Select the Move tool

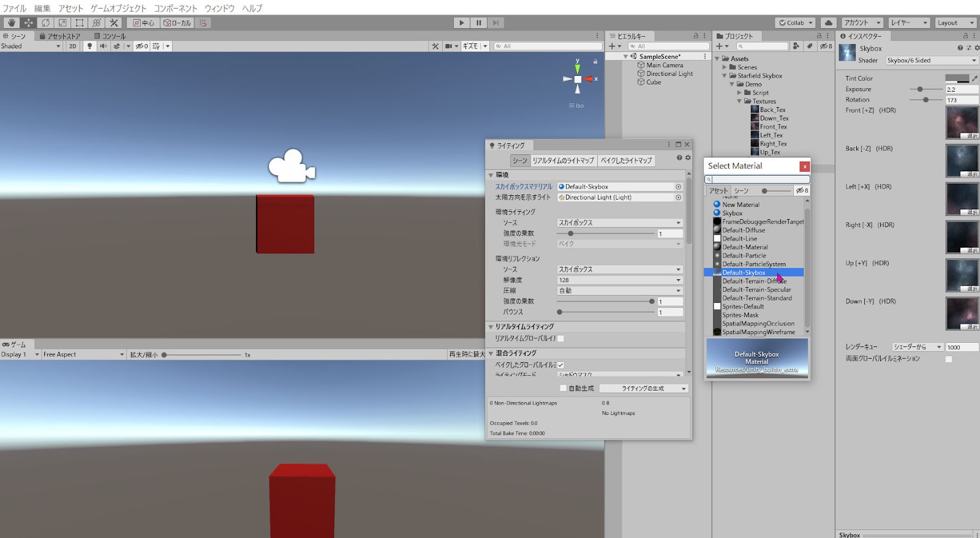point(28,23)
